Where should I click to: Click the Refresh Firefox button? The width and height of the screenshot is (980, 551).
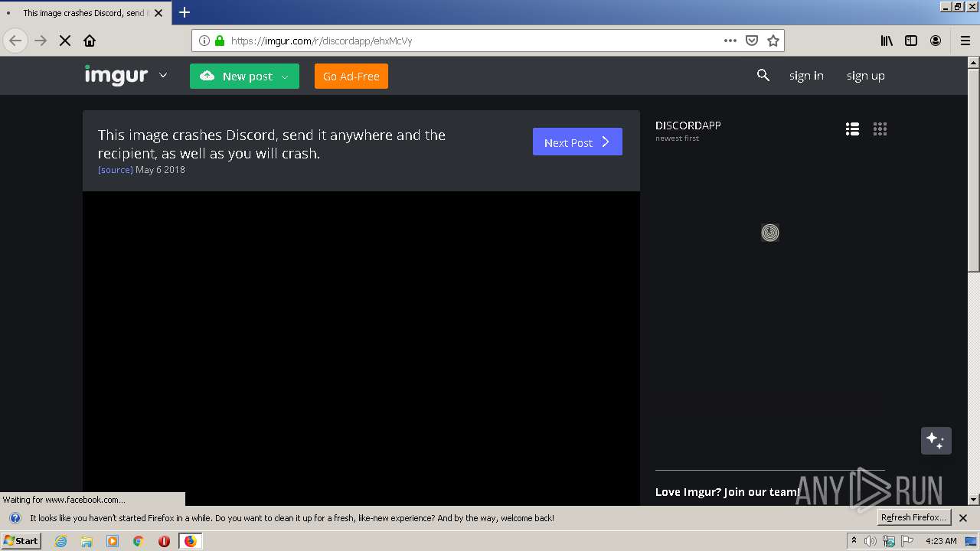(x=914, y=517)
